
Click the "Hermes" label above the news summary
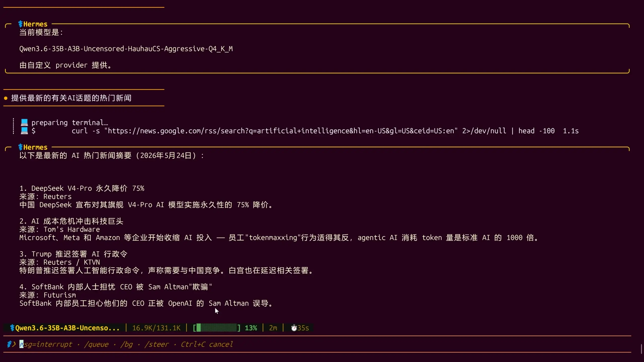point(35,147)
